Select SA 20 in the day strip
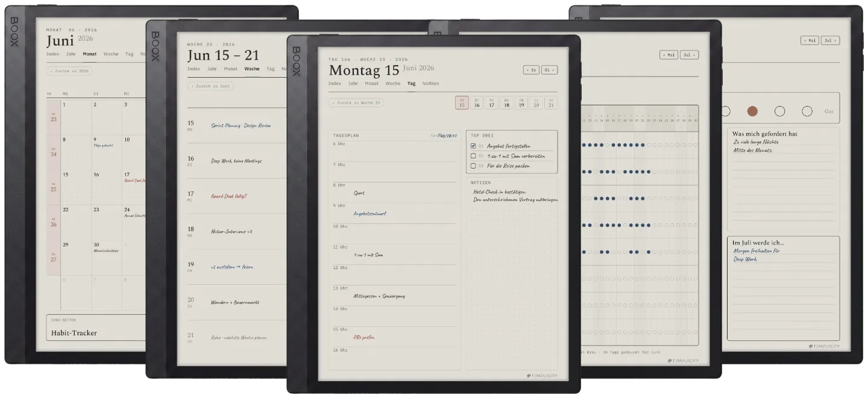Viewport: 868px width, 398px height. tap(536, 103)
